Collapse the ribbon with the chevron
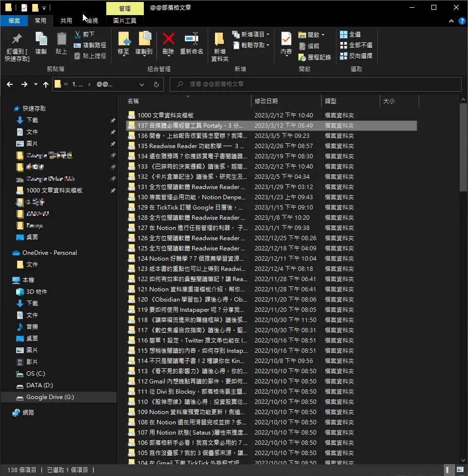Image resolution: width=468 pixels, height=476 pixels. [x=451, y=21]
